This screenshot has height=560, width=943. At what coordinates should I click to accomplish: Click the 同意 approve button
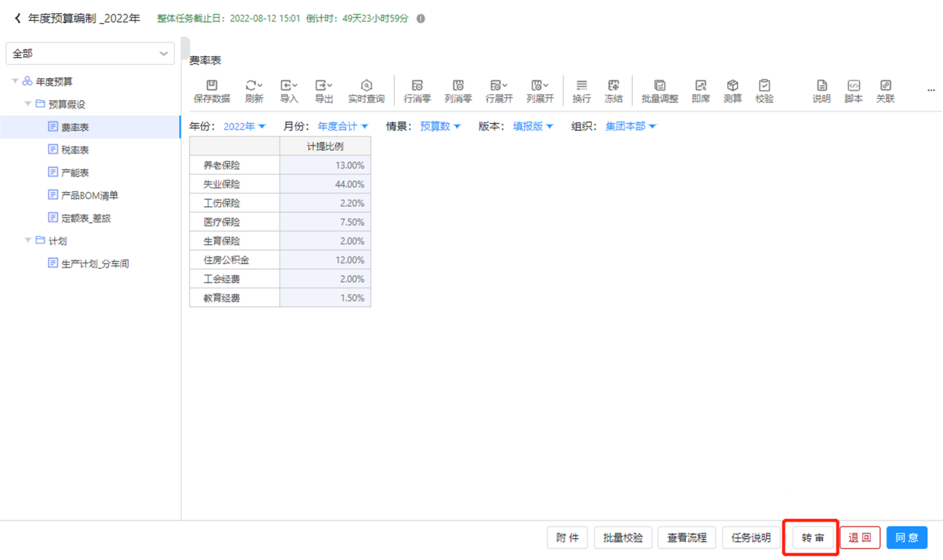point(906,538)
